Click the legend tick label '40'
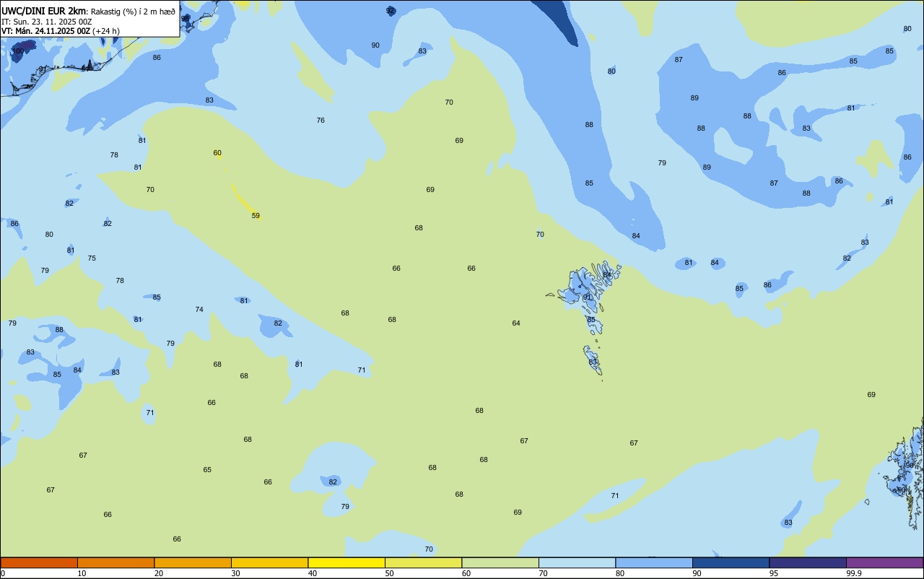The height and width of the screenshot is (579, 924). (313, 573)
